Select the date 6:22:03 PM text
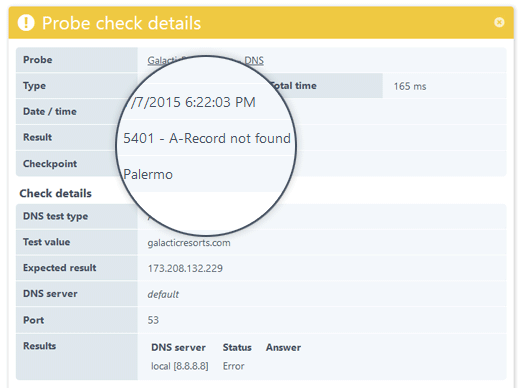The image size is (523, 388). point(220,102)
